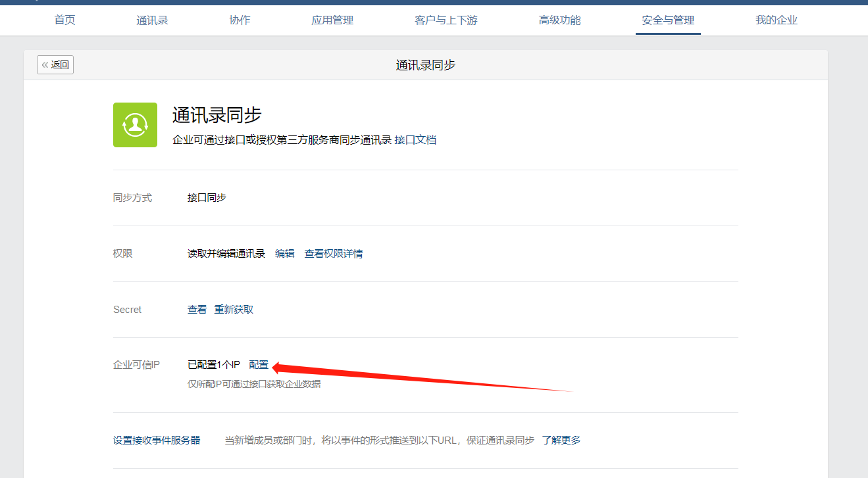Click the 仅所配IP可通过接口获取企业数据 hint text
868x478 pixels.
point(254,384)
